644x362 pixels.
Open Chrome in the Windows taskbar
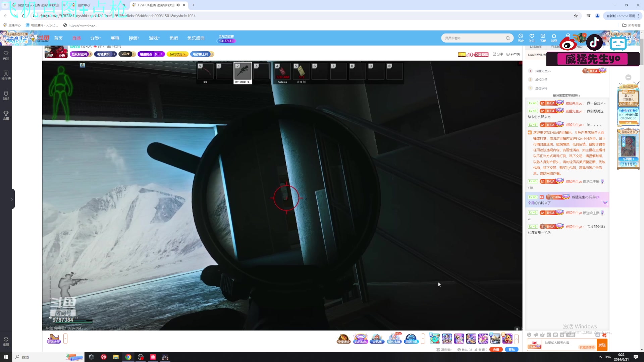(128, 357)
